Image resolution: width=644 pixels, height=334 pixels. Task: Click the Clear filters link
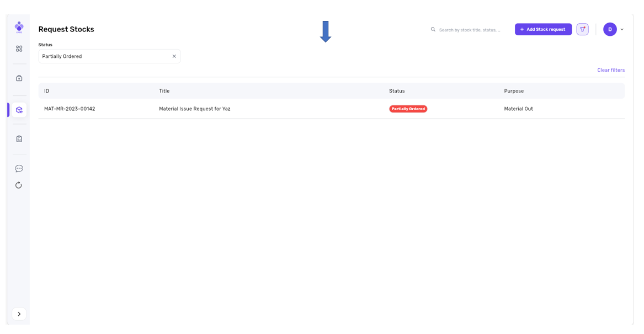610,70
